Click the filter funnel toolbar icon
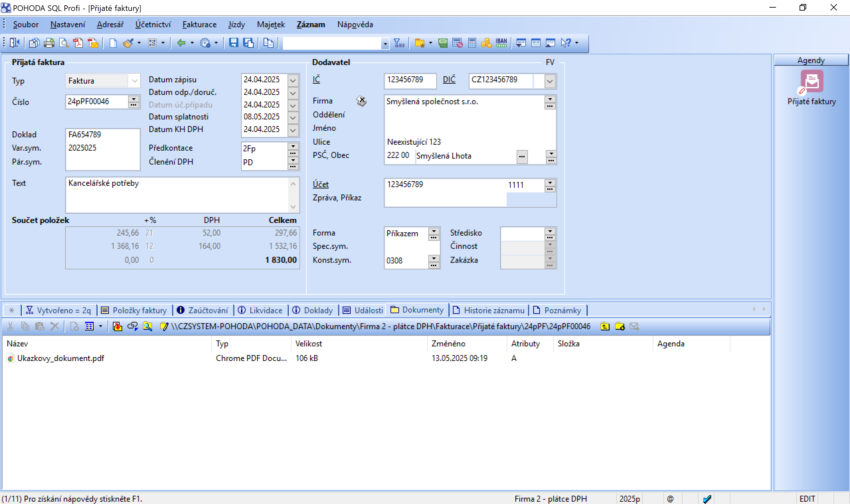This screenshot has width=850, height=504. (399, 43)
